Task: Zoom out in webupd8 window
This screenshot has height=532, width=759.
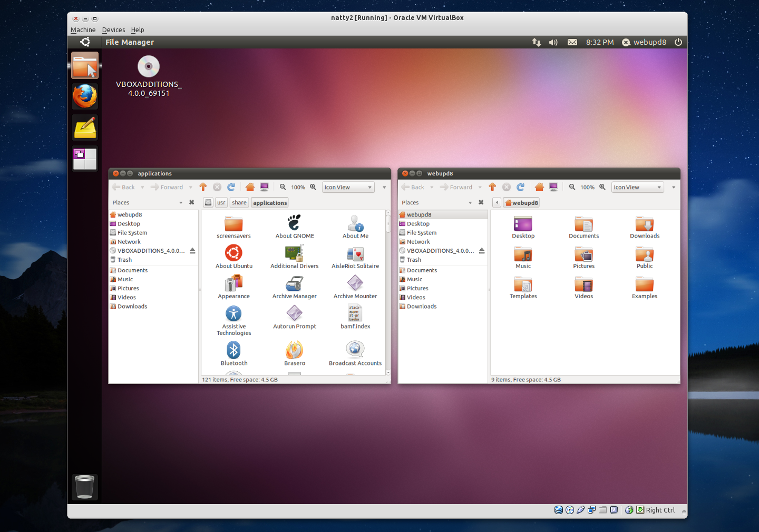Action: (572, 187)
